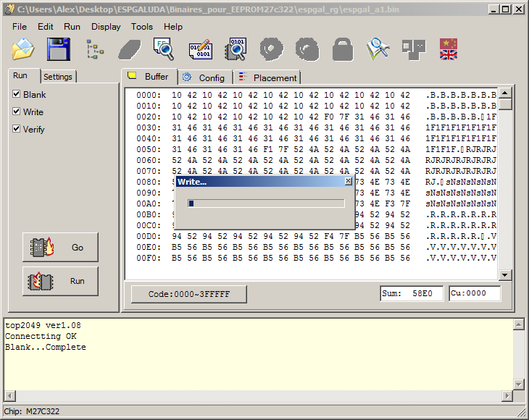The image size is (529, 420).
Task: Click the padlock toolbar icon
Action: pos(342,49)
